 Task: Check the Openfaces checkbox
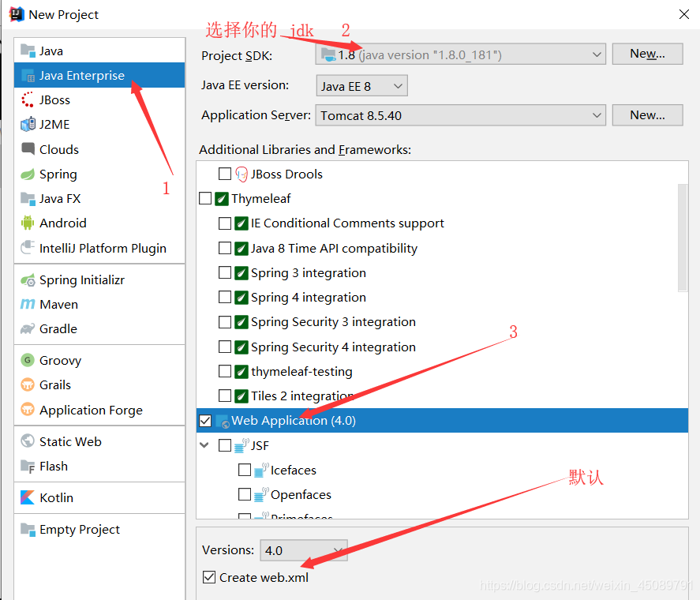(245, 494)
